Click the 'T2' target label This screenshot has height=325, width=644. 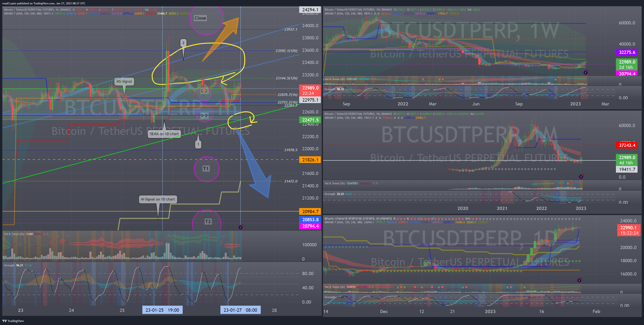click(208, 222)
